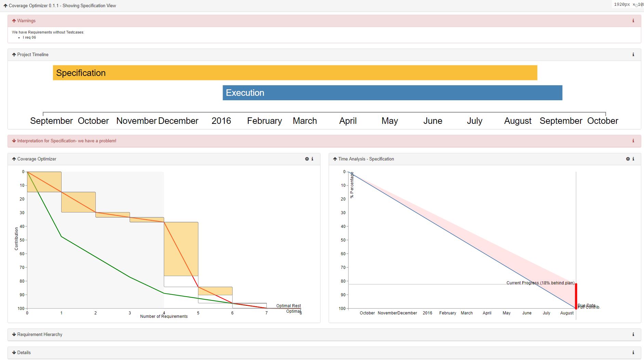Collapse the Project Timeline panel arrow
The width and height of the screenshot is (644, 363).
pyautogui.click(x=14, y=55)
